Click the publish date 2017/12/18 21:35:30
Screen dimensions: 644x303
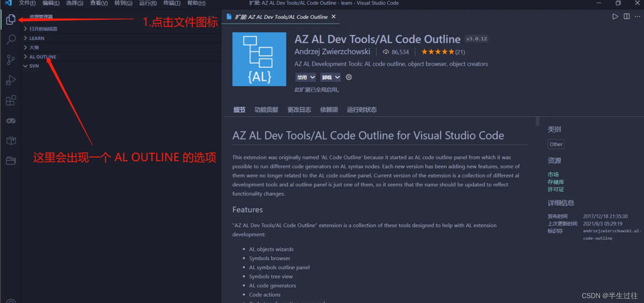605,216
